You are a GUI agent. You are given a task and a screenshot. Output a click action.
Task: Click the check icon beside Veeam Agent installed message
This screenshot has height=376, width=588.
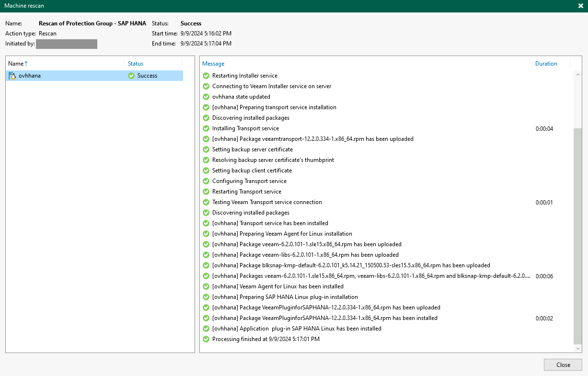click(x=206, y=286)
